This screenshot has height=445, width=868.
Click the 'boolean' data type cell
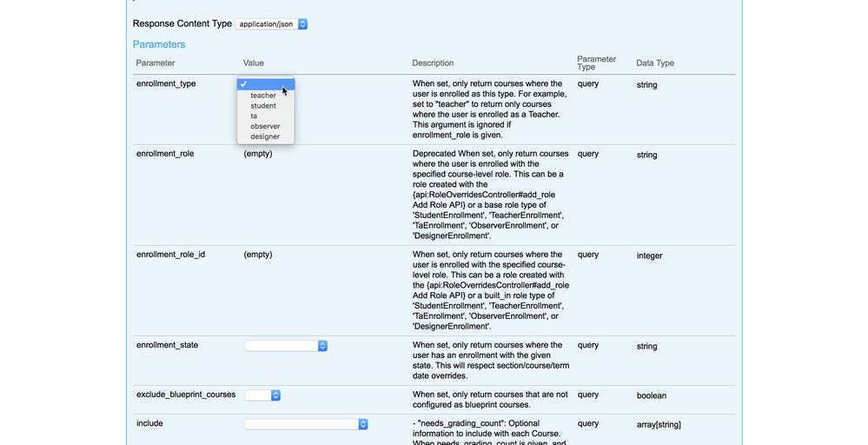652,395
